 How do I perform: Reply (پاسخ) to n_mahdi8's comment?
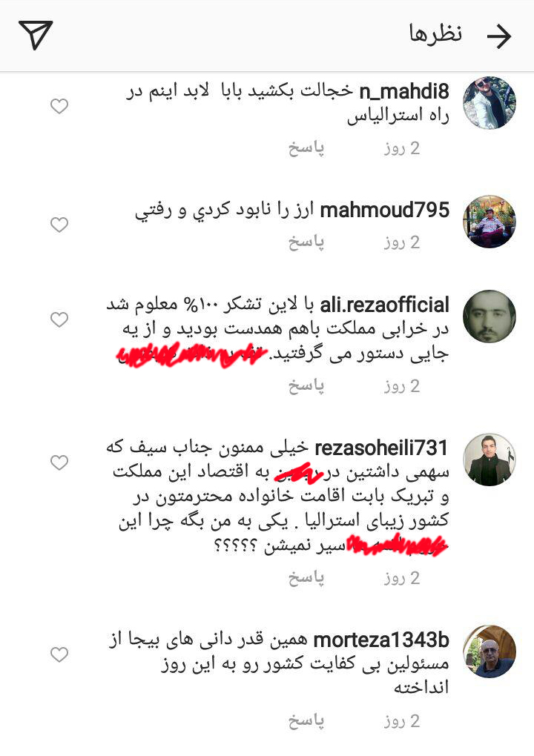[306, 148]
